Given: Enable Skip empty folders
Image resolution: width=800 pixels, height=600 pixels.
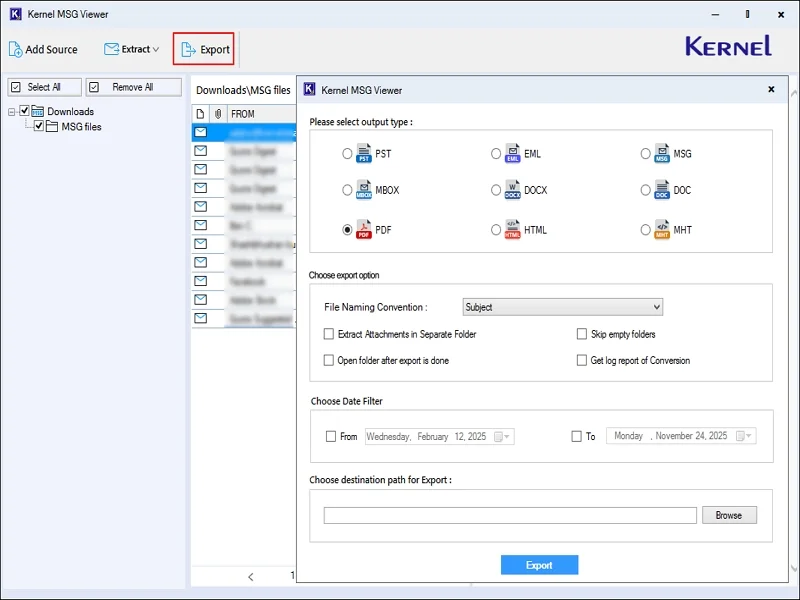Looking at the screenshot, I should click(583, 334).
